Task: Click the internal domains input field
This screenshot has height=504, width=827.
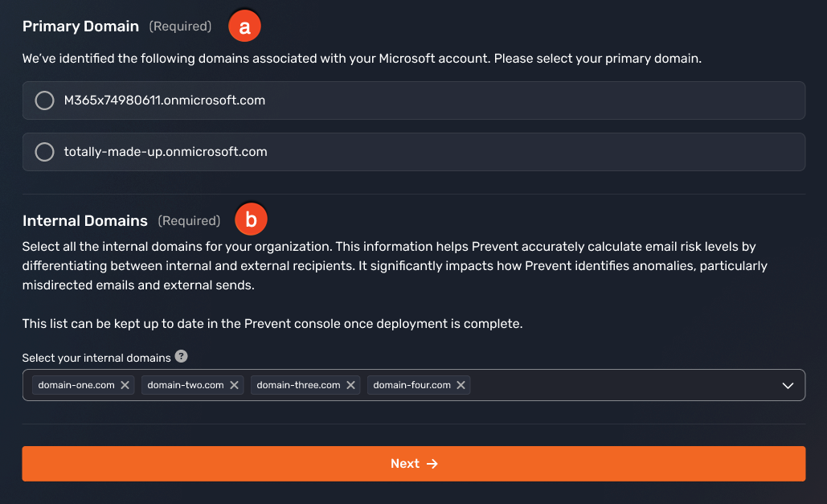Action: pos(619,385)
